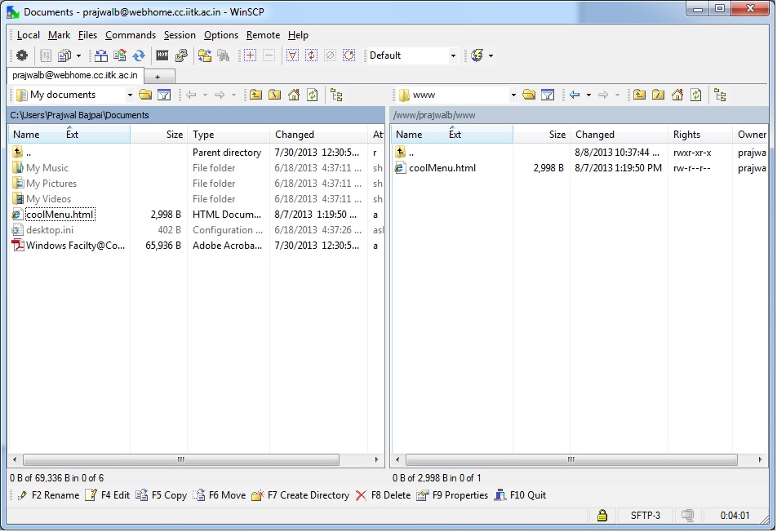Expand the My documents drive dropdown
The image size is (777, 532).
pos(130,95)
